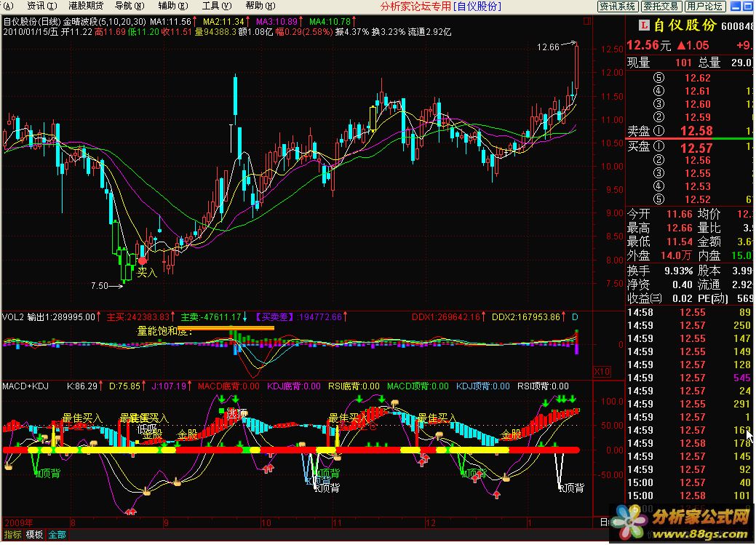Click the current price 12.56元
Screen dimensions: 756x545
648,45
